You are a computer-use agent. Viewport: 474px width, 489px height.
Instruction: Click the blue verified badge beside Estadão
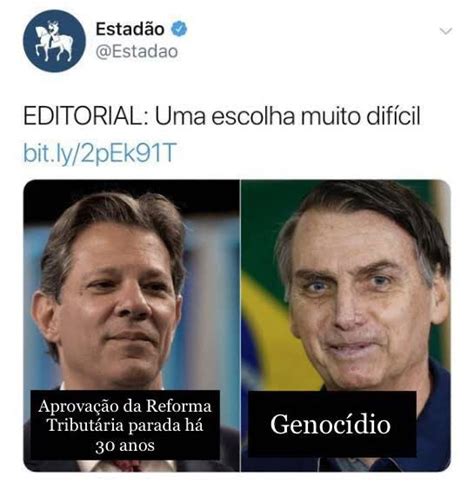pyautogui.click(x=179, y=29)
